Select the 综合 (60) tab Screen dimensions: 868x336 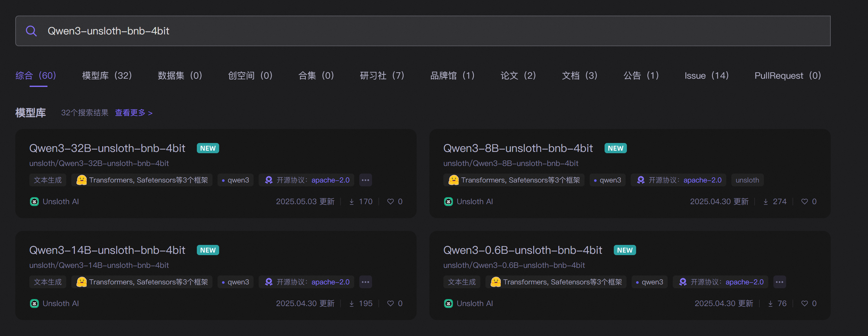click(x=36, y=75)
